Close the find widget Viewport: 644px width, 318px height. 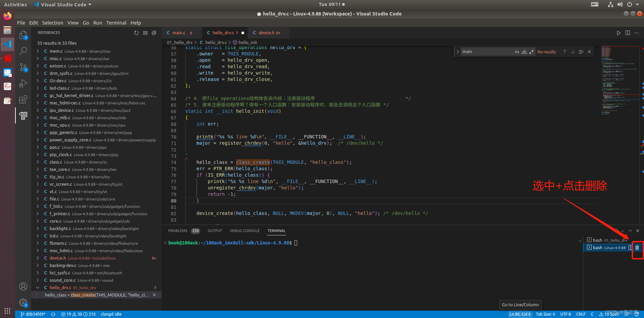(589, 52)
